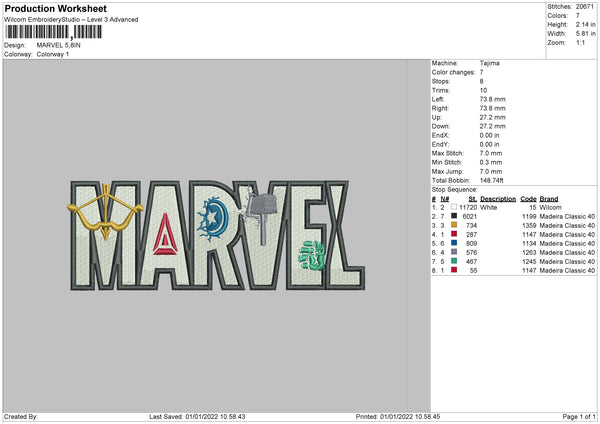Click the Left value '73.8 mm'
The height and width of the screenshot is (424, 600).
pos(492,99)
